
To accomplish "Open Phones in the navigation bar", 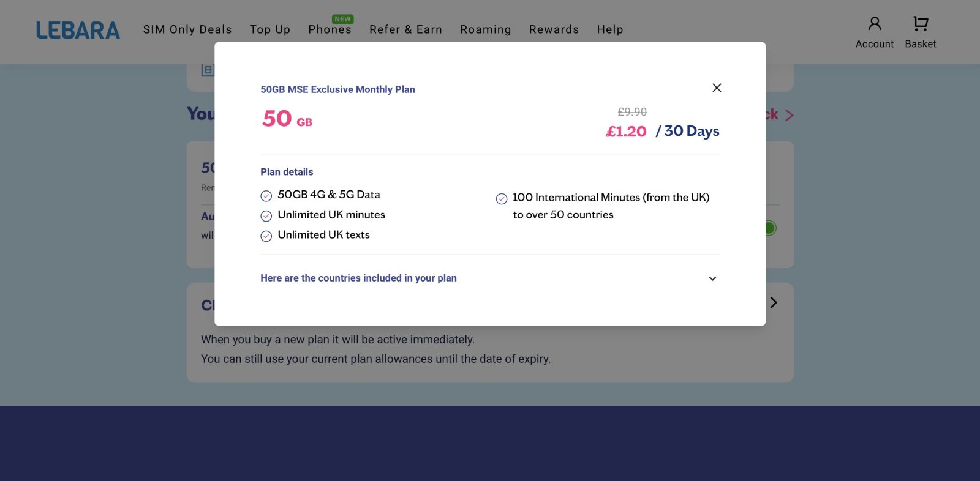I will (x=330, y=29).
